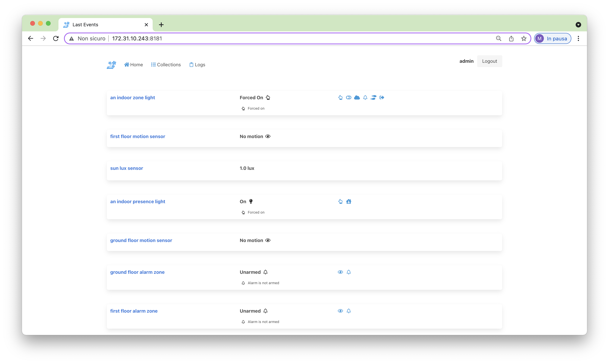Click hand pointer icon on indoor presence light row
Viewport: 609px width, 364px height.
tap(340, 202)
